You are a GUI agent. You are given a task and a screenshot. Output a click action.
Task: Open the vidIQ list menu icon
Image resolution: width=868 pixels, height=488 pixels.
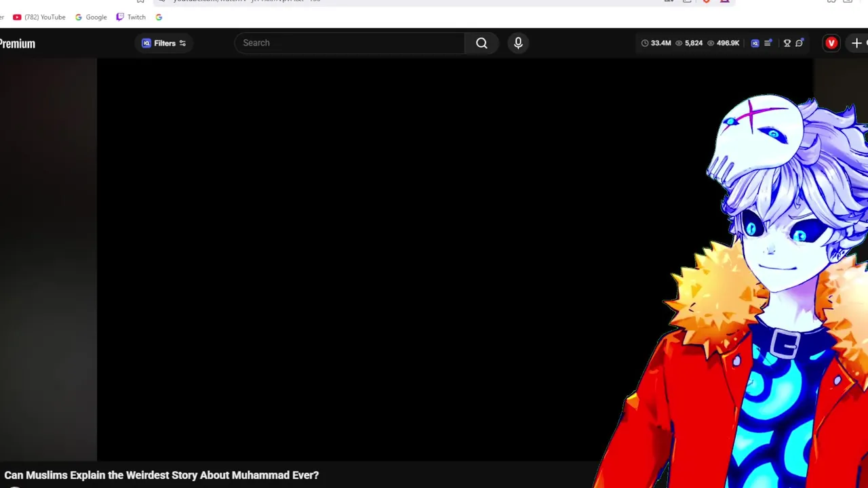(768, 43)
